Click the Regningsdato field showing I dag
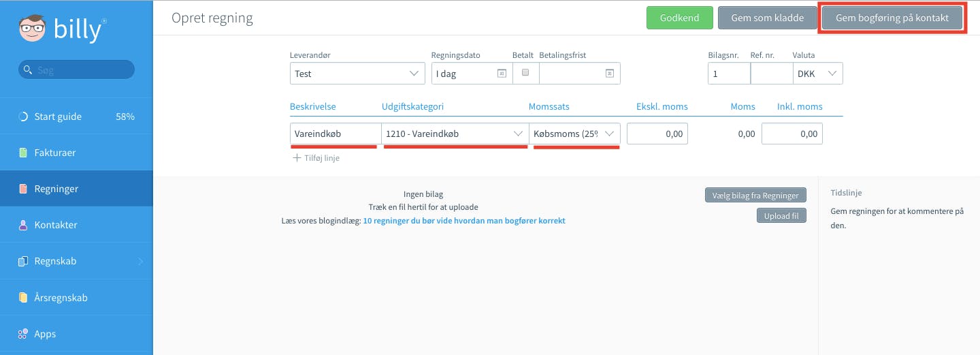The image size is (980, 355). tap(472, 74)
